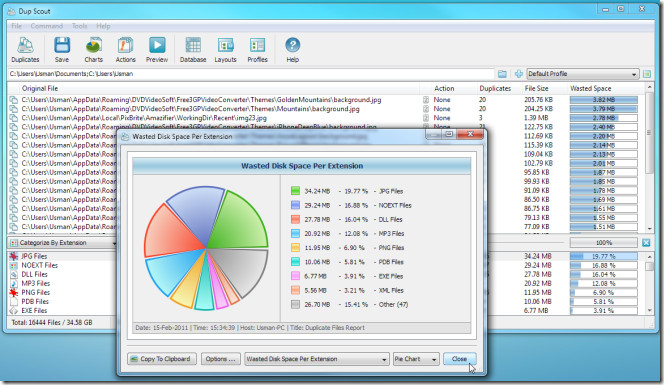Open the Layouts toolbar tool
The height and width of the screenshot is (385, 664).
pos(225,50)
